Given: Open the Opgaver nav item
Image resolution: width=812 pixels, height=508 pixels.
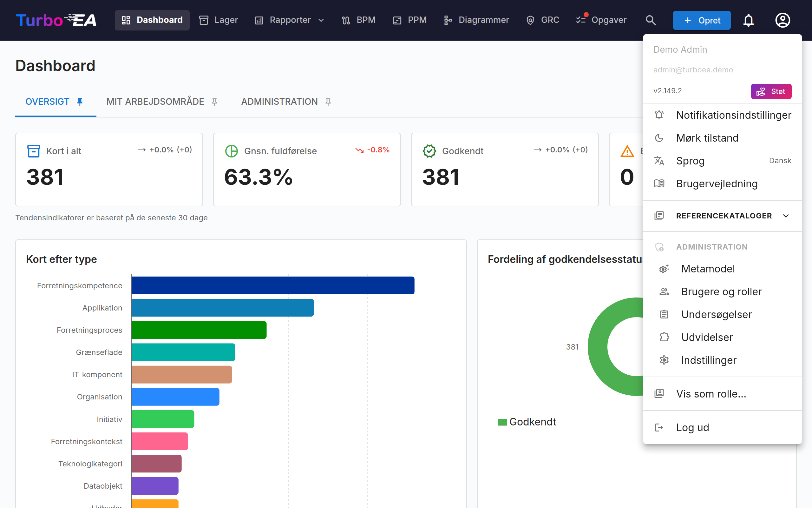Looking at the screenshot, I should click(x=601, y=20).
